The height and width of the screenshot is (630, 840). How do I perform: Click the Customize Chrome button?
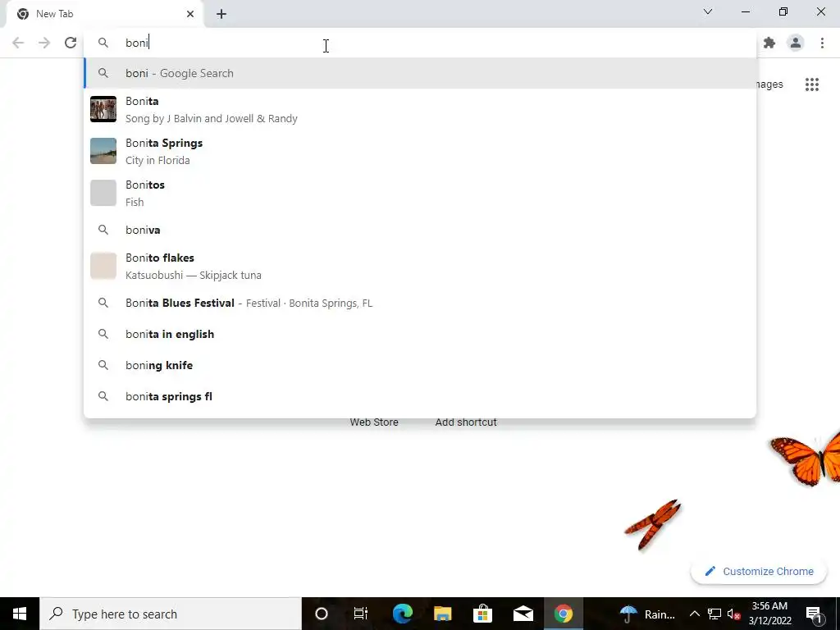(759, 572)
